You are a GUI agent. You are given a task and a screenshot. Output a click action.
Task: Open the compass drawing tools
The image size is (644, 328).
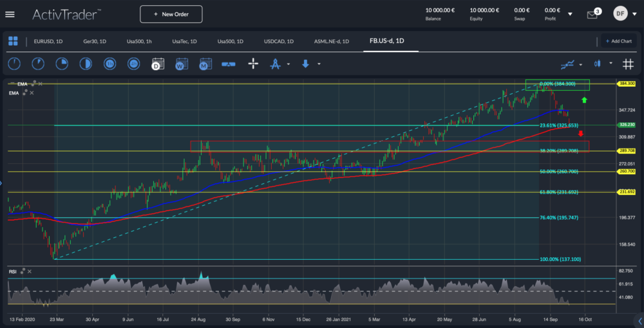point(275,64)
